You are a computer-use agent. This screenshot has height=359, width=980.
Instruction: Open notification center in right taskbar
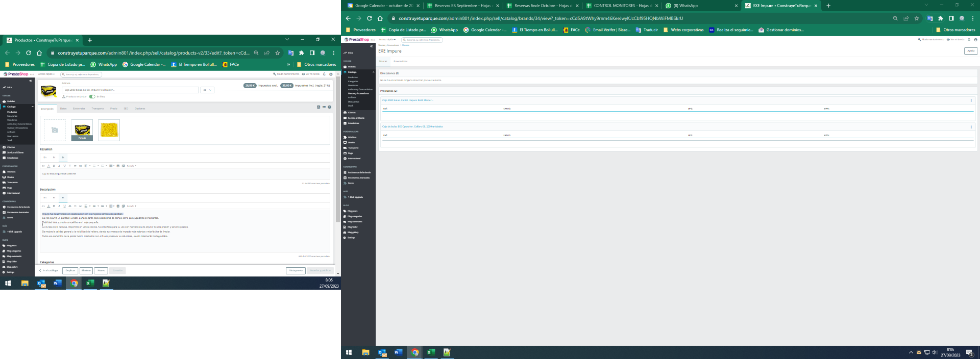[969, 352]
